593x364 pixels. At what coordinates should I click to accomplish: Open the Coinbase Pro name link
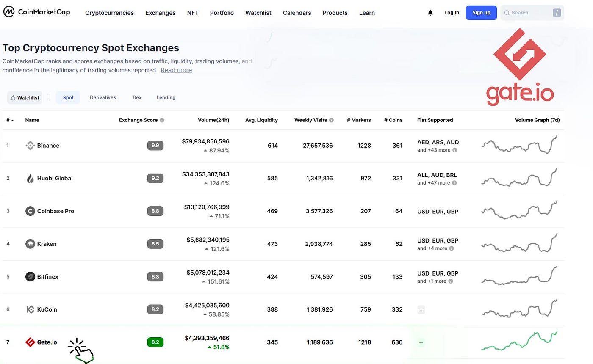coord(55,211)
